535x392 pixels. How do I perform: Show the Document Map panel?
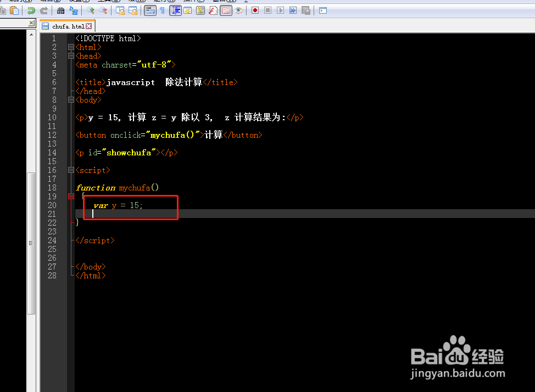tap(200, 10)
